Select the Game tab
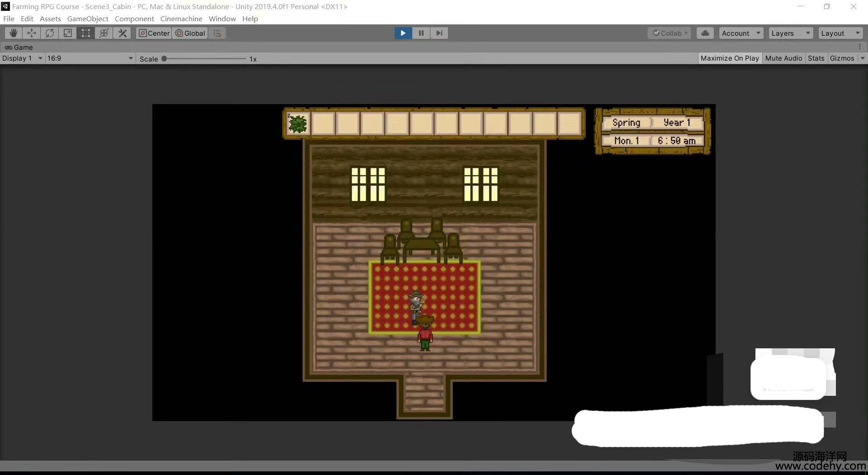 tap(19, 47)
